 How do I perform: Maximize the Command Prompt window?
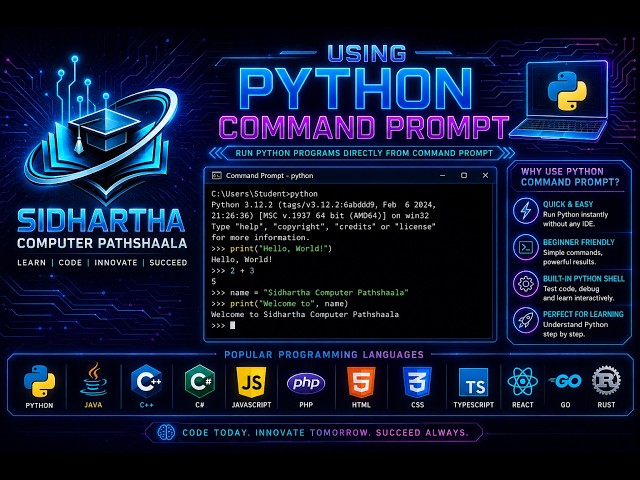[x=464, y=176]
